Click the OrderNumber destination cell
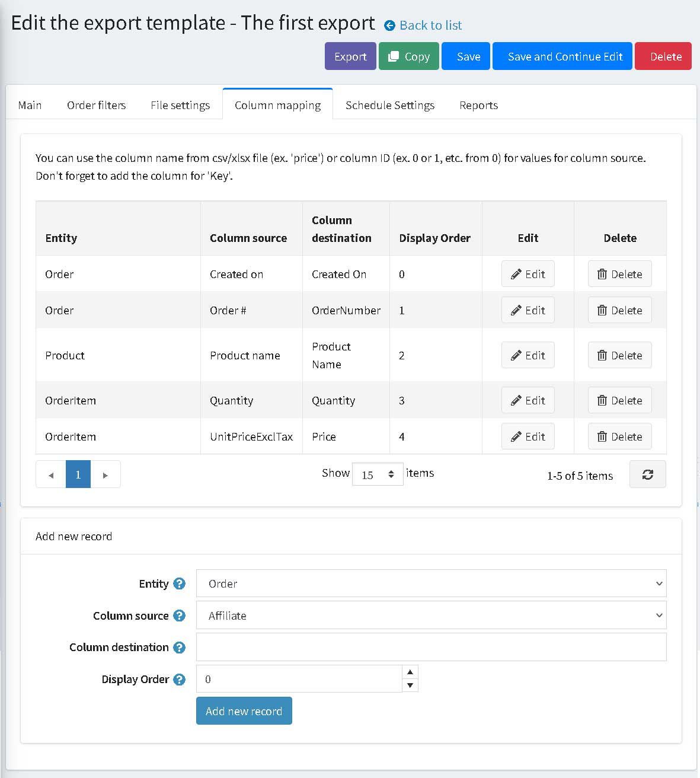The width and height of the screenshot is (700, 778). pos(346,310)
